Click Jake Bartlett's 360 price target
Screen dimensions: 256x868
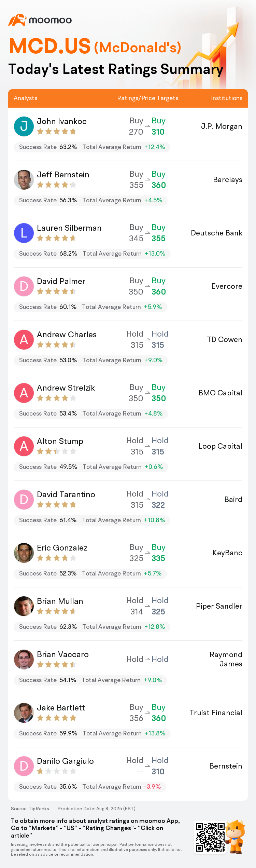tap(159, 718)
